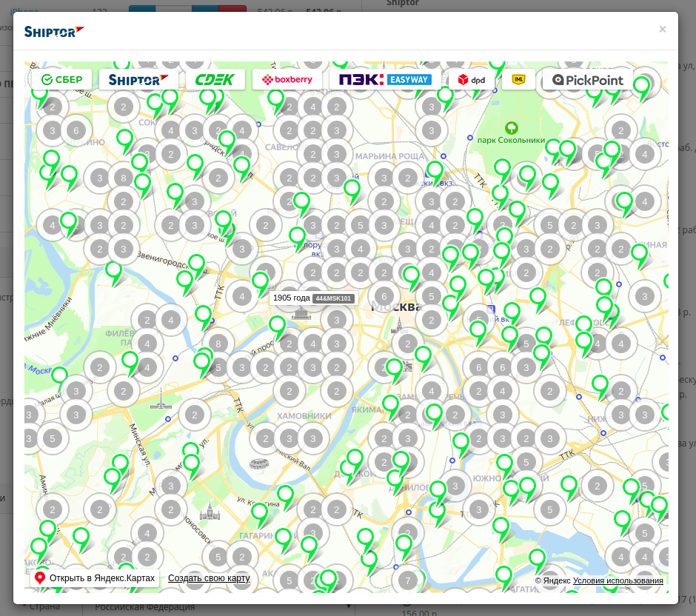Click the Luzhniki stadium landmark icon

pyautogui.click(x=259, y=465)
